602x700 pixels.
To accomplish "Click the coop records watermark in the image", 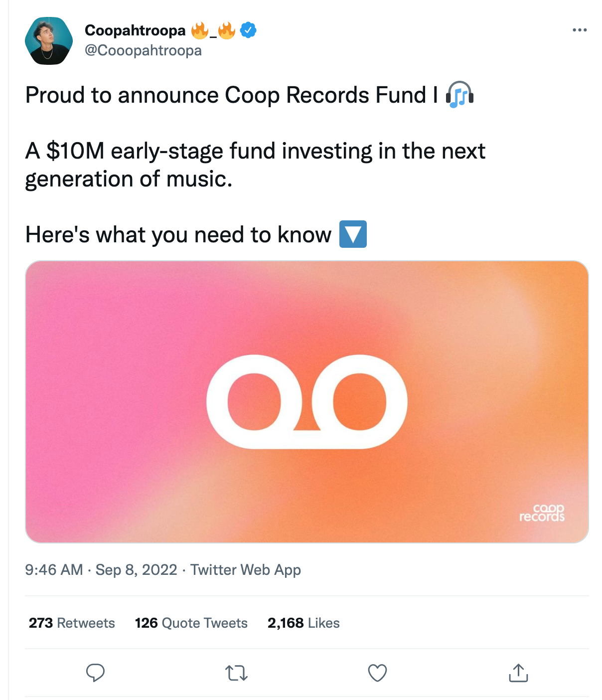I will pos(542,513).
